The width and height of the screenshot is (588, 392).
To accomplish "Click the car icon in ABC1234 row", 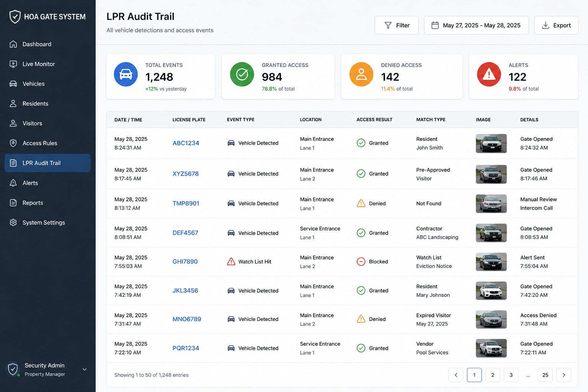I will [231, 143].
